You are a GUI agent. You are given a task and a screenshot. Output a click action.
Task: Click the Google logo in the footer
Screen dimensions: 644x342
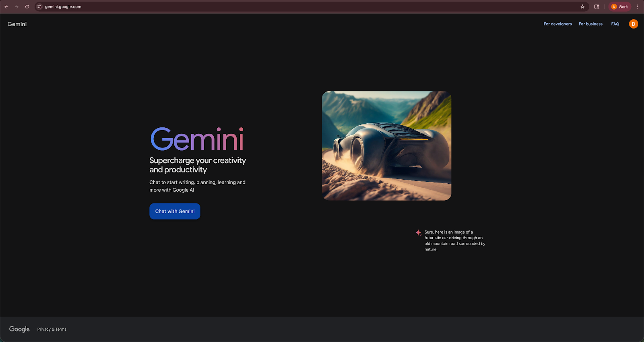pyautogui.click(x=19, y=329)
